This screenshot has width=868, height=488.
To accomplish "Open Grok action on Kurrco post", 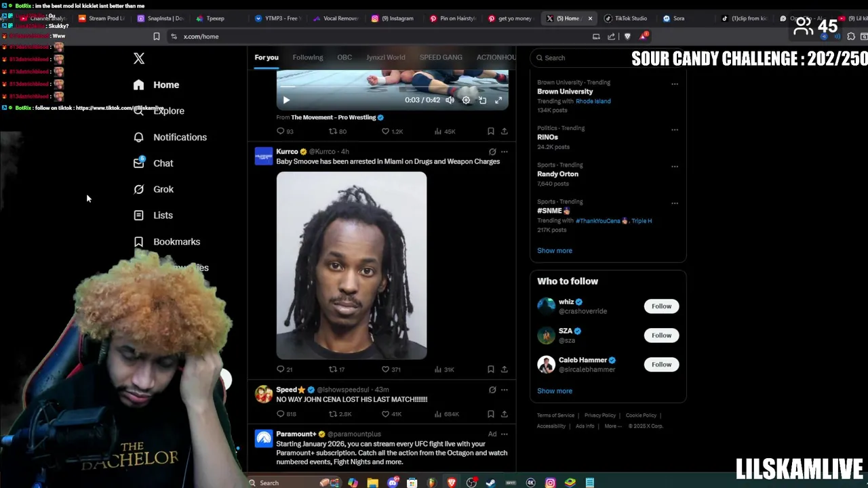I will click(x=492, y=152).
